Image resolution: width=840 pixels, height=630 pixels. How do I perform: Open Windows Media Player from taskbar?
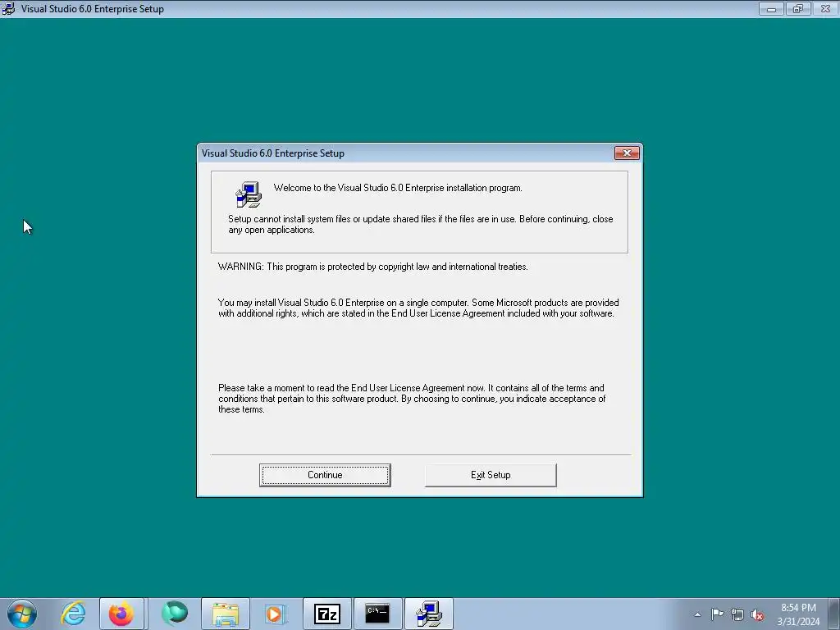point(276,614)
